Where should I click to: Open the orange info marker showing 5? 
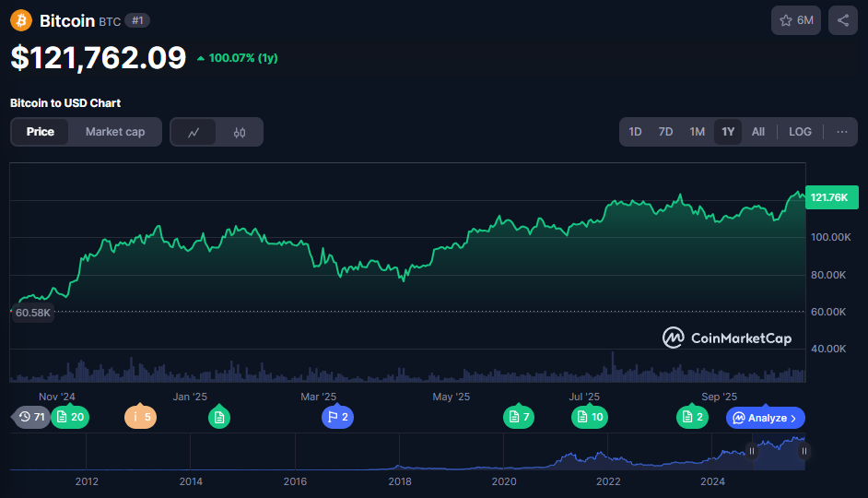click(141, 417)
